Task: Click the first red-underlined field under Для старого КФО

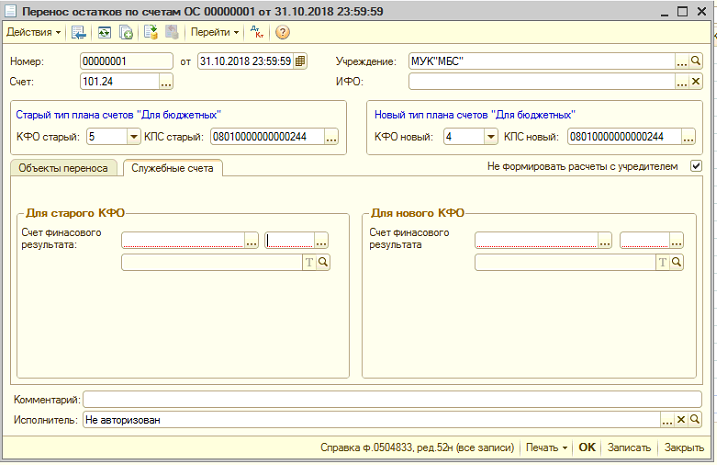Action: tap(183, 241)
